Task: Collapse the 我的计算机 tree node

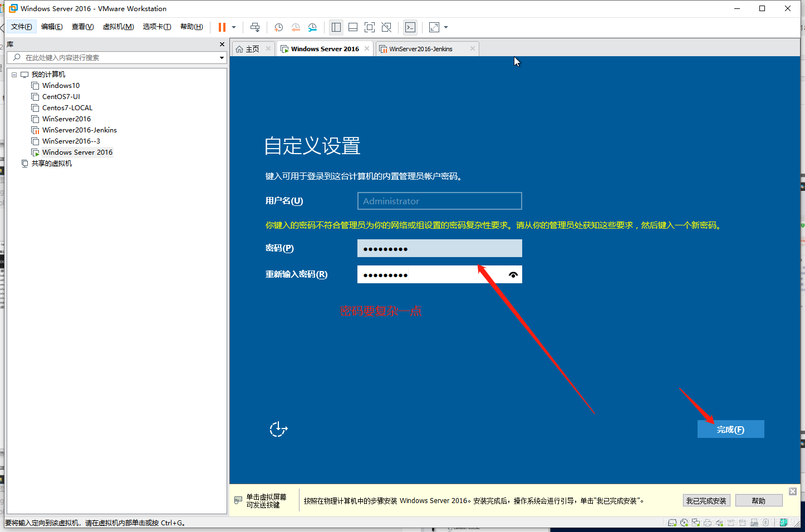Action: pyautogui.click(x=14, y=75)
